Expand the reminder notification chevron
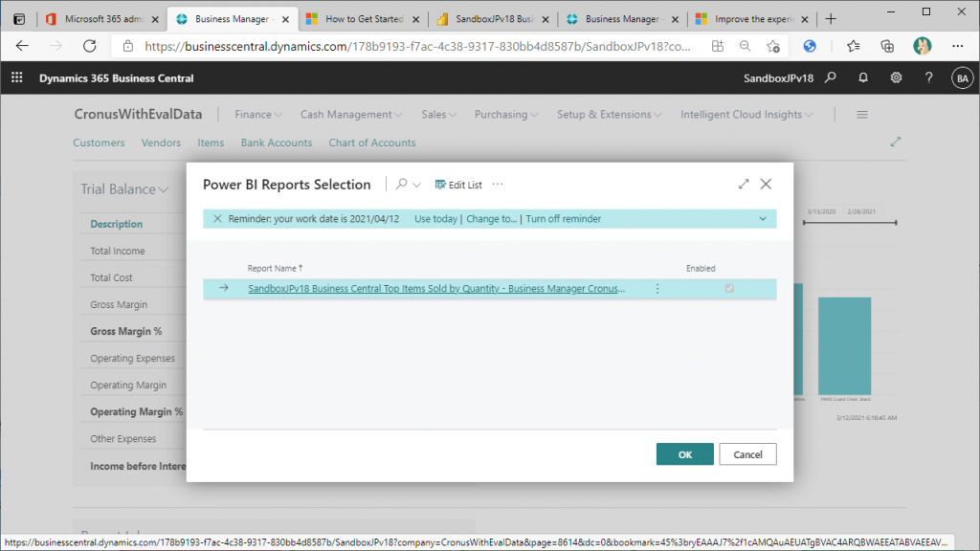This screenshot has width=980, height=551. (763, 219)
